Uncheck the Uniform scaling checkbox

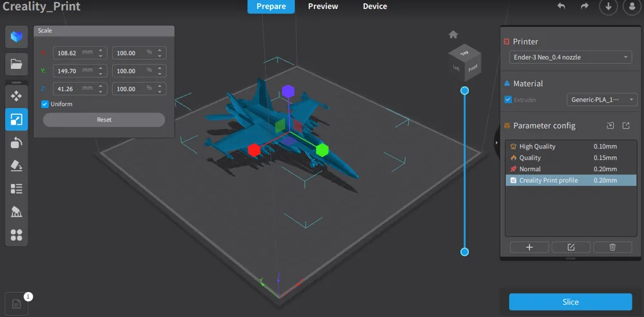[45, 104]
